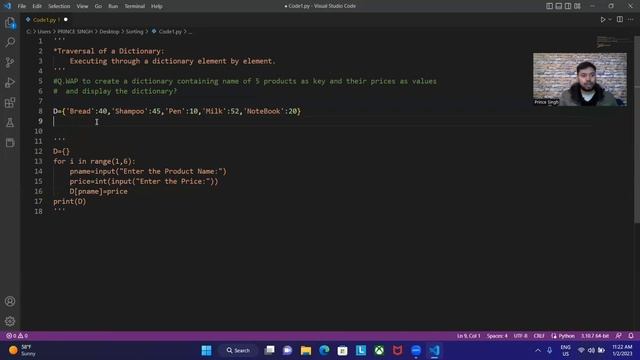The width and height of the screenshot is (640, 360).
Task: Click line 17 print(D) statement
Action: pos(69,201)
